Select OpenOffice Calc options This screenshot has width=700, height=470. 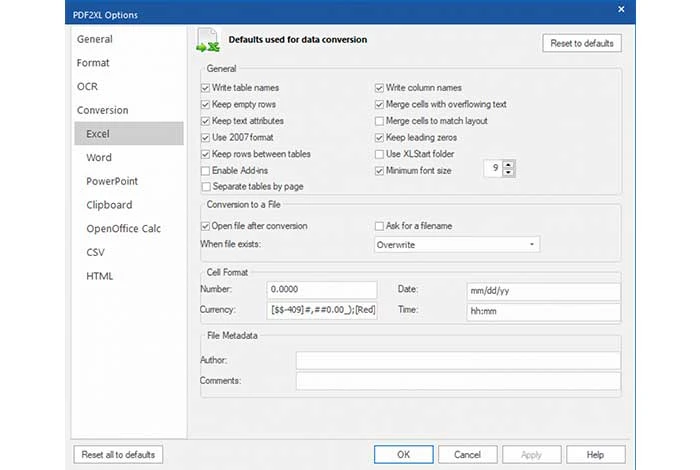[123, 229]
